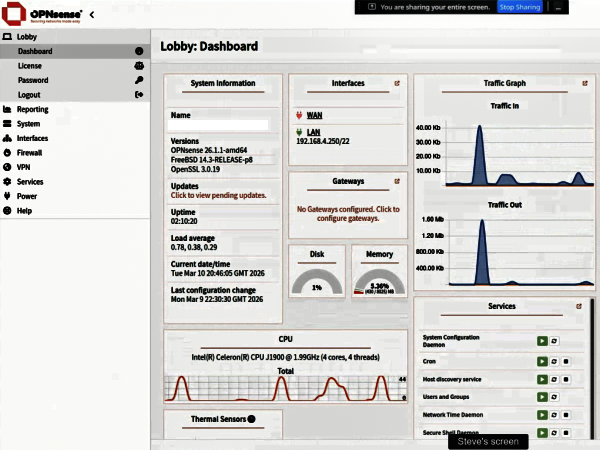Restart the System Configuration Daemon
The image size is (600, 450).
tap(554, 341)
